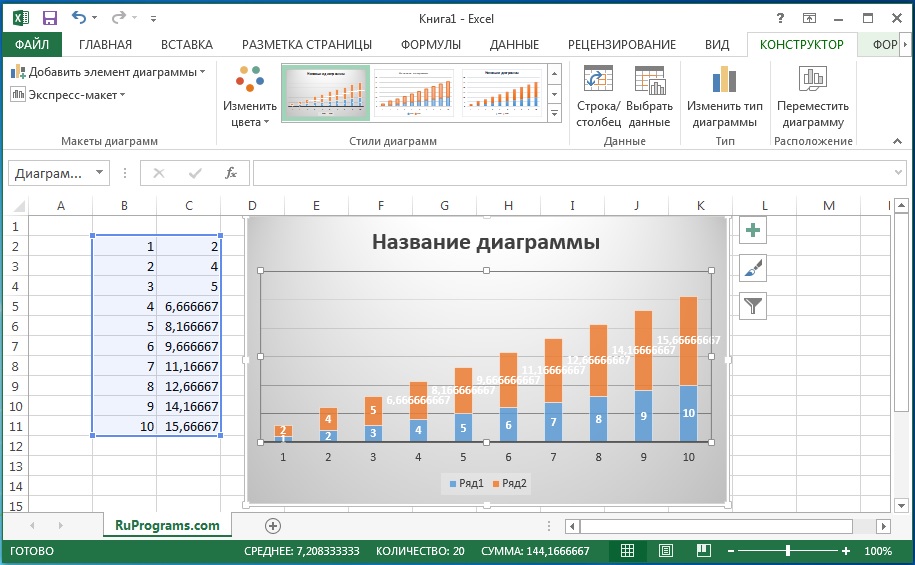Open the ДАННЫЕ tab
This screenshot has width=915, height=565.
point(514,44)
